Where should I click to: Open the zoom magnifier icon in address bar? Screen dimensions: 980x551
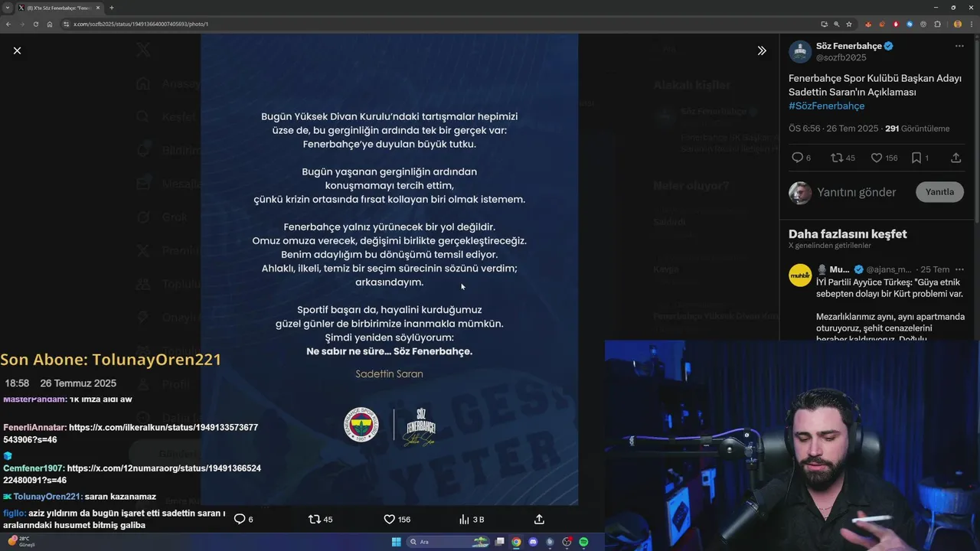(x=836, y=24)
